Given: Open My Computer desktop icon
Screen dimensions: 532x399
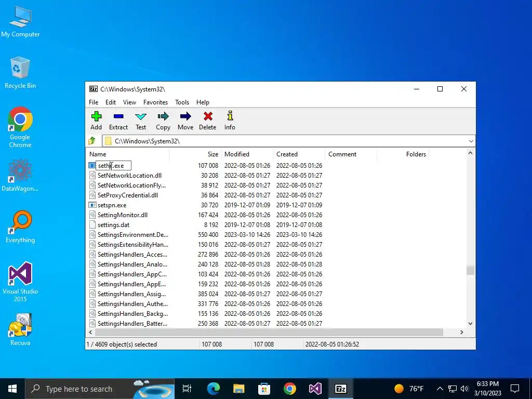Looking at the screenshot, I should pos(20,22).
